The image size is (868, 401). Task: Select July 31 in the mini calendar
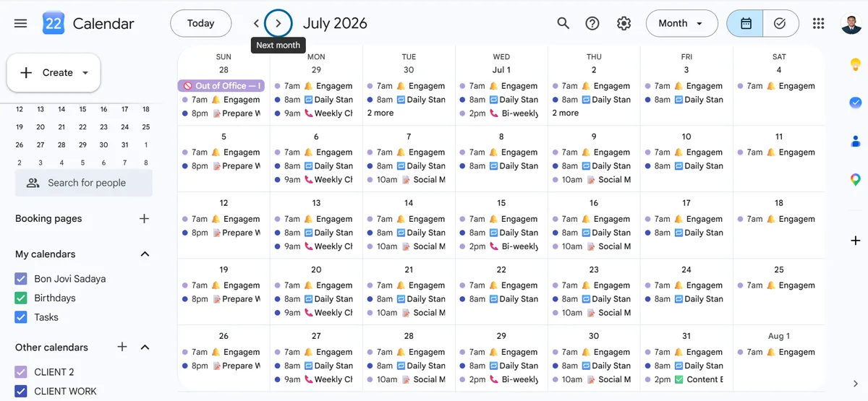pyautogui.click(x=124, y=144)
